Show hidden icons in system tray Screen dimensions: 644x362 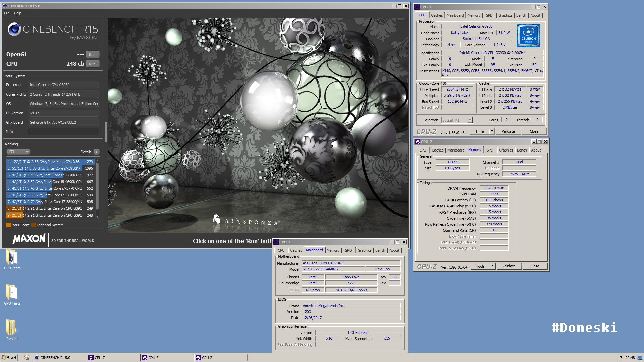pos(621,357)
